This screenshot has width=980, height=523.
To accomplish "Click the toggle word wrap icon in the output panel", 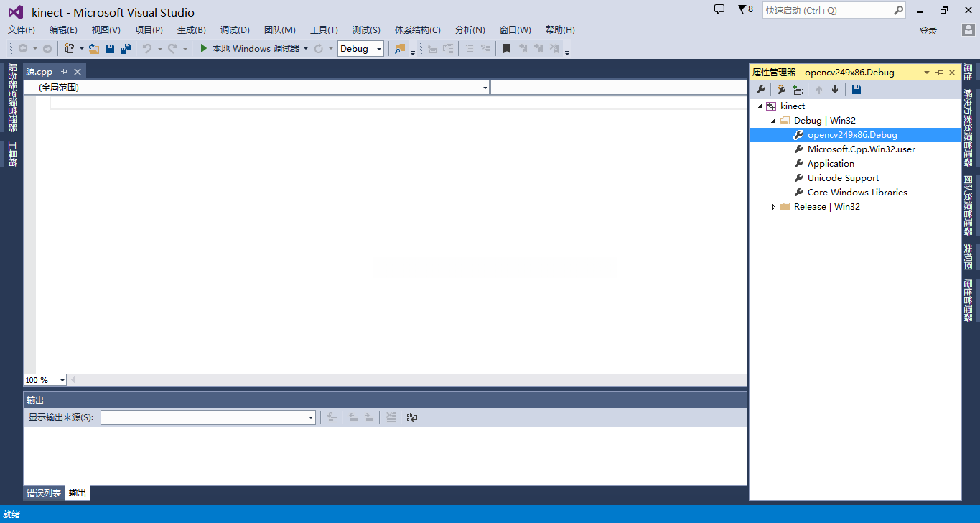I will pos(412,417).
